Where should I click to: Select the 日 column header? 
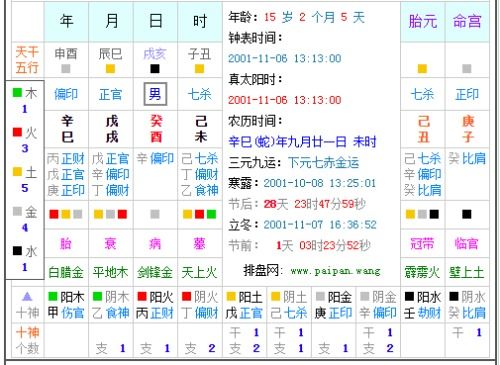(156, 21)
